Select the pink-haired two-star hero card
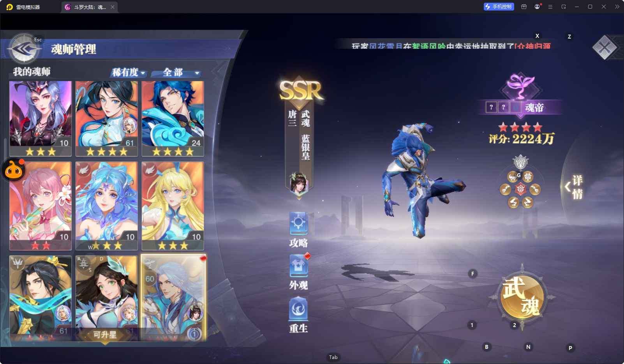The image size is (624, 364). click(x=41, y=206)
